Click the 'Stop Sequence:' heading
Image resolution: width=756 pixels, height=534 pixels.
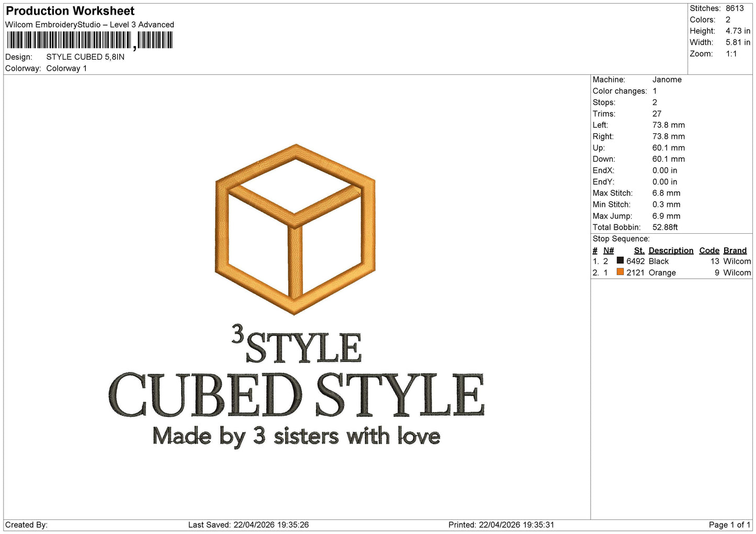point(621,239)
